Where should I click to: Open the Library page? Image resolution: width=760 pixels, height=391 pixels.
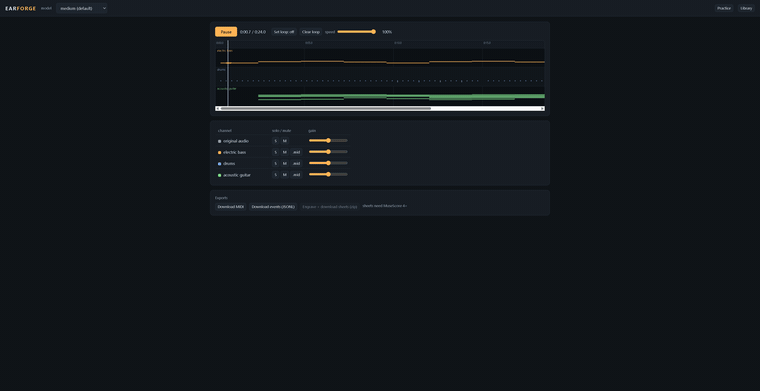pos(746,8)
